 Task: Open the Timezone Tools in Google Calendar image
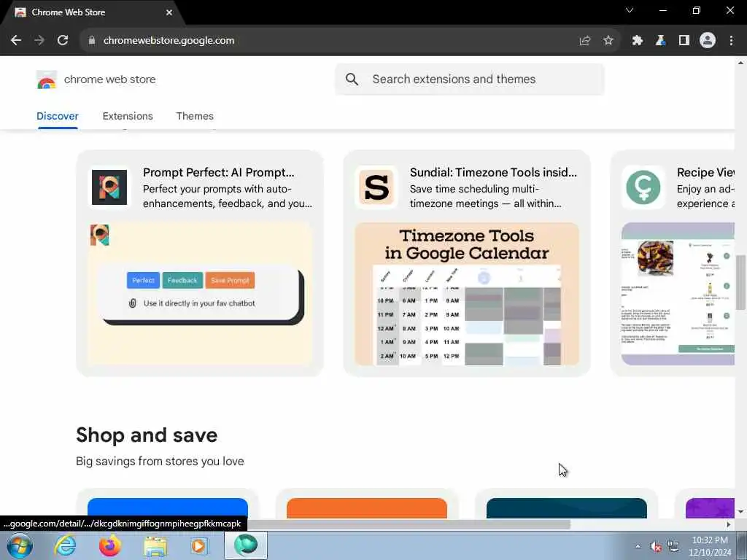click(467, 294)
